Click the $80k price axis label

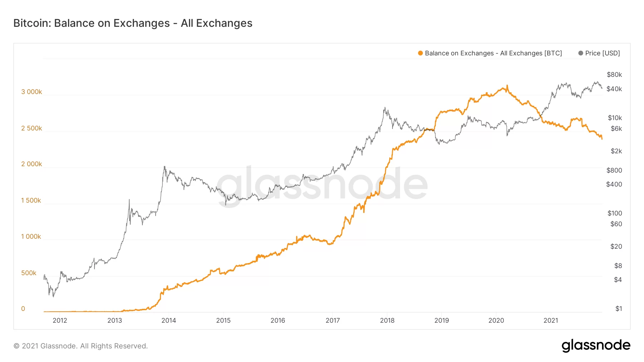614,75
